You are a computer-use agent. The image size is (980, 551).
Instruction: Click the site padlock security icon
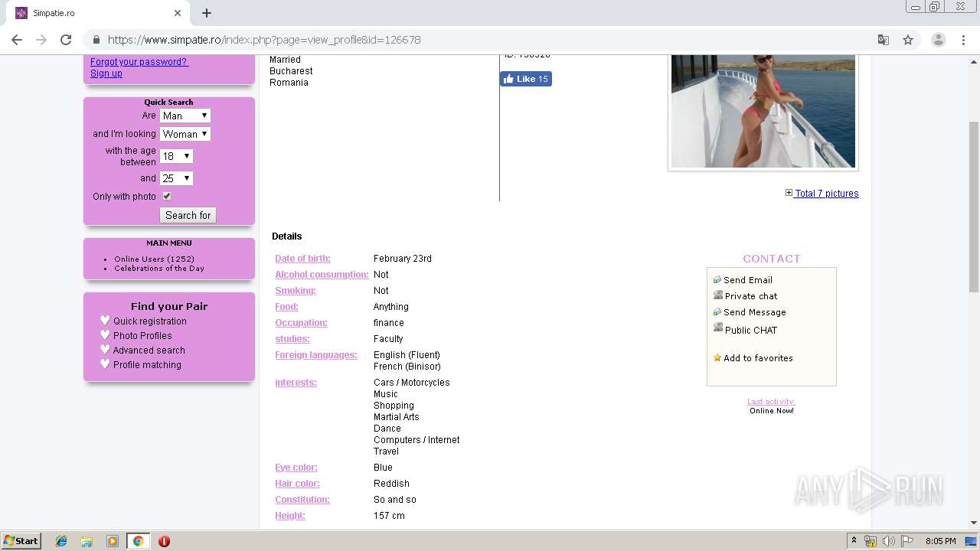(x=96, y=40)
